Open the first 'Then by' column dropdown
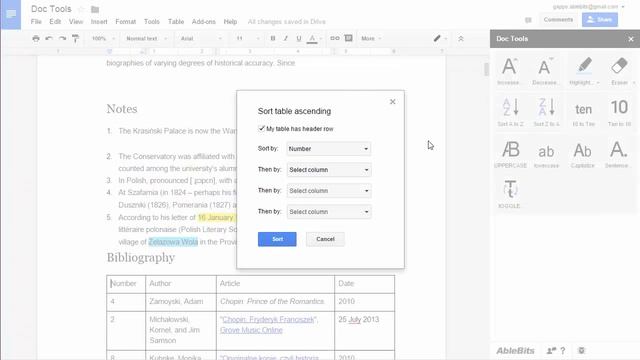Image resolution: width=640 pixels, height=360 pixels. coord(329,170)
